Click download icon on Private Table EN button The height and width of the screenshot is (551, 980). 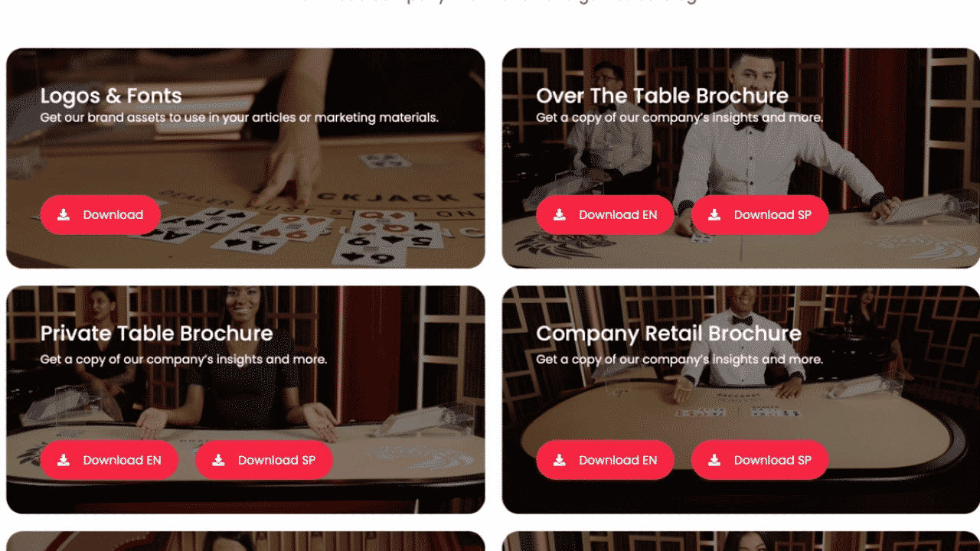64,460
